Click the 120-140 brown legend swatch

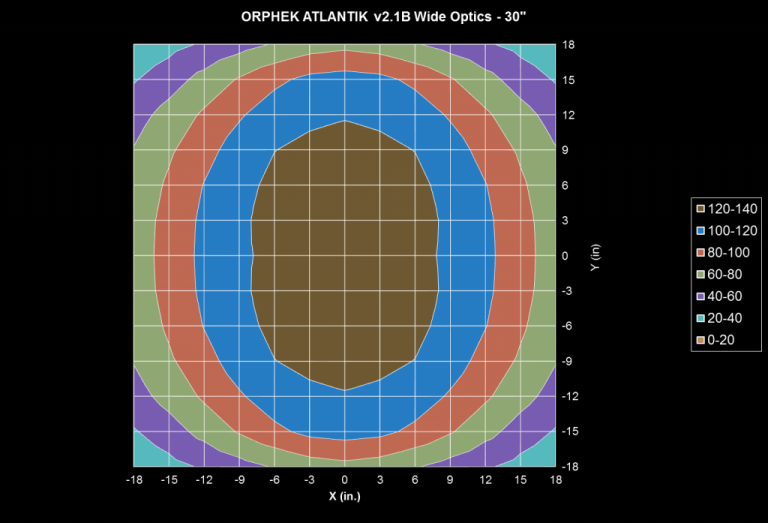[700, 209]
